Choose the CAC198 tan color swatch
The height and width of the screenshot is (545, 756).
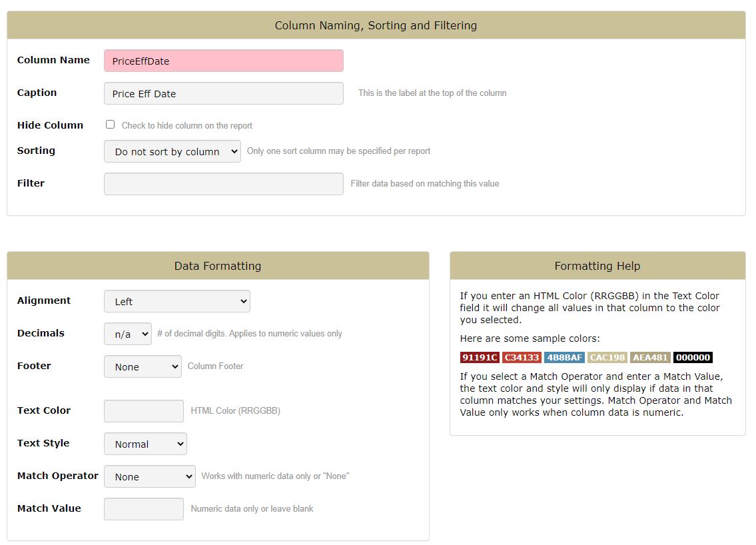(x=607, y=358)
